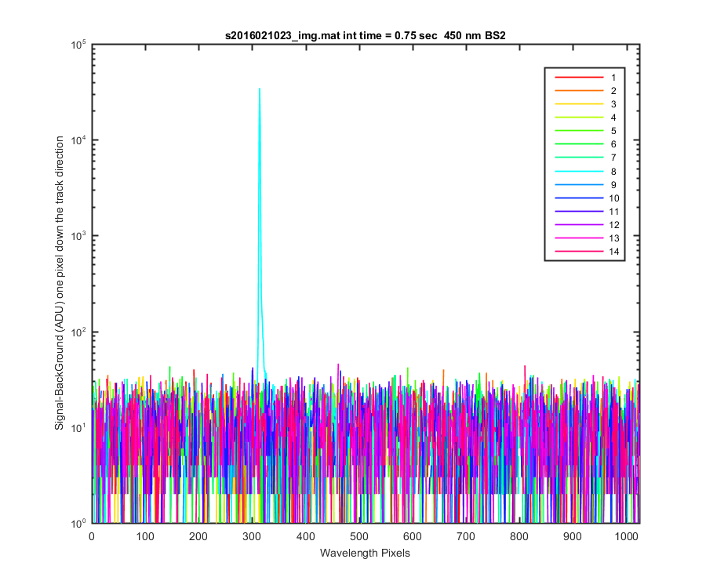Click legend label 10
Image resolution: width=706 pixels, height=588 pixels.
(x=614, y=198)
